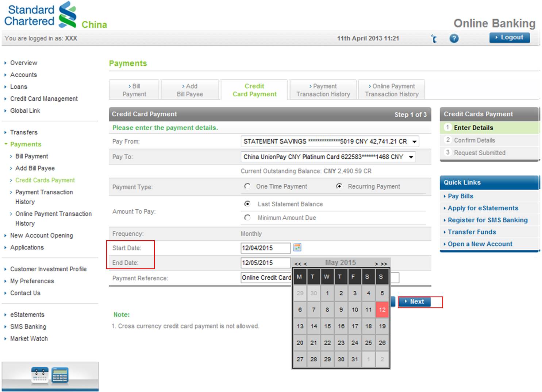Image resolution: width=542 pixels, height=392 pixels.
Task: Pick day 20 in May 2015 calendar
Action: (x=300, y=342)
